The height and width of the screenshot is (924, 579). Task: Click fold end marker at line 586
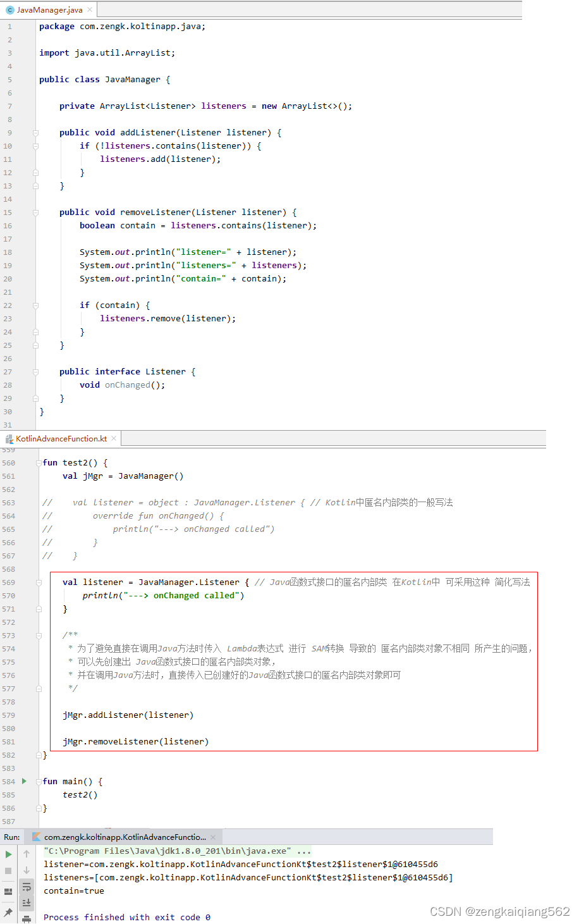[x=39, y=808]
